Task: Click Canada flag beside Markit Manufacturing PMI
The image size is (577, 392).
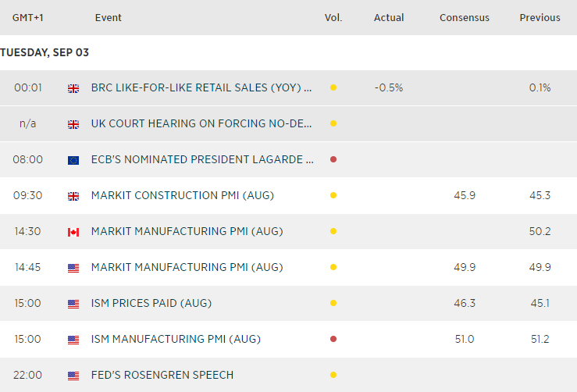Action: click(73, 232)
